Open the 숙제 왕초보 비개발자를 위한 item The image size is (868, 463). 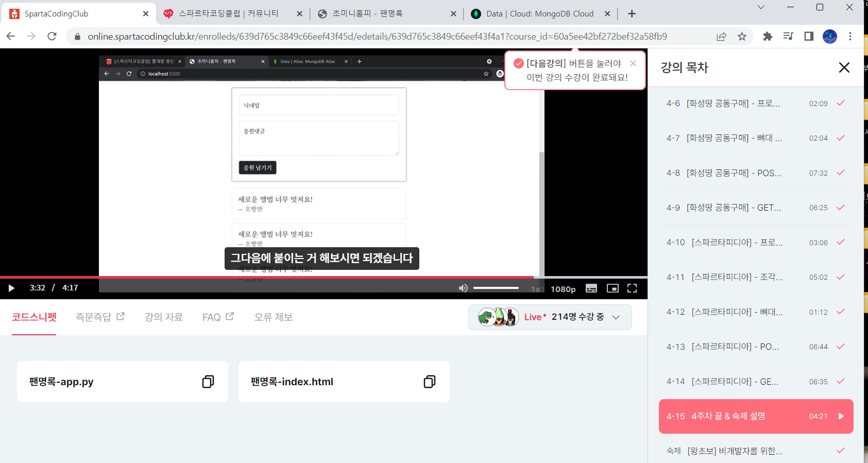[756, 451]
